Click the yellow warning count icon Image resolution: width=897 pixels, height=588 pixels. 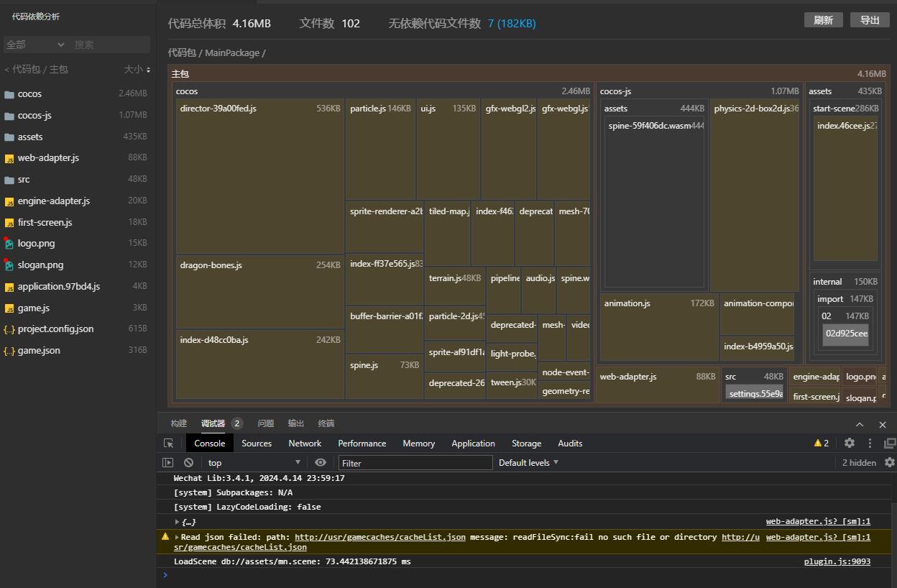click(821, 444)
